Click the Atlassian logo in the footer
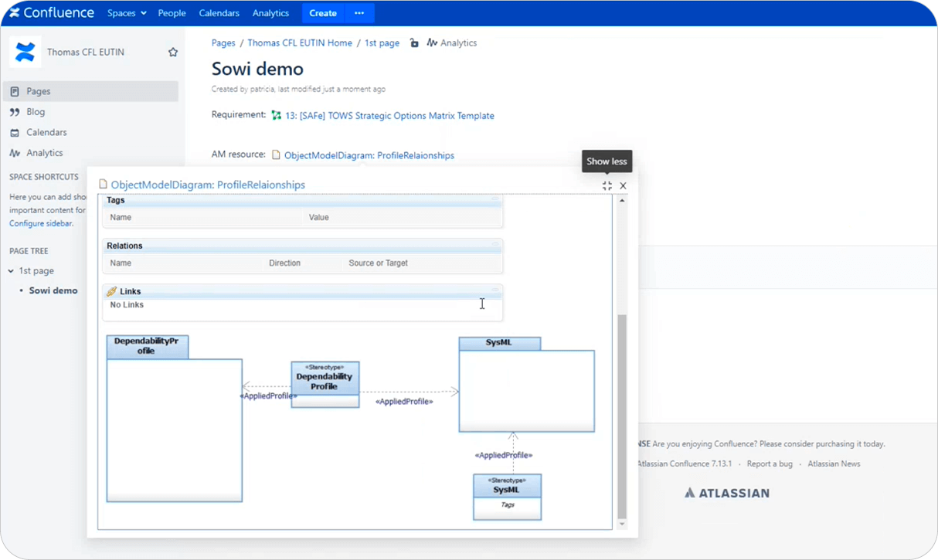The image size is (938, 560). 727,493
